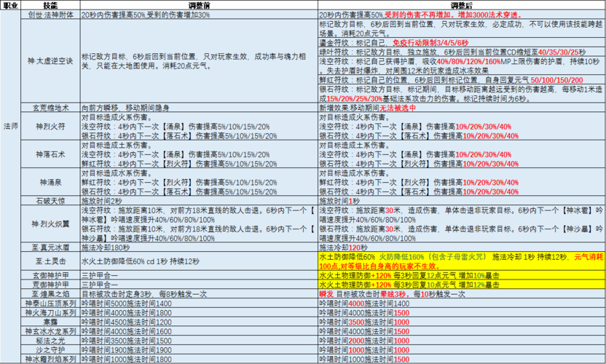Click the 吟唱时间1000施法时间1000 cell

pos(462,349)
